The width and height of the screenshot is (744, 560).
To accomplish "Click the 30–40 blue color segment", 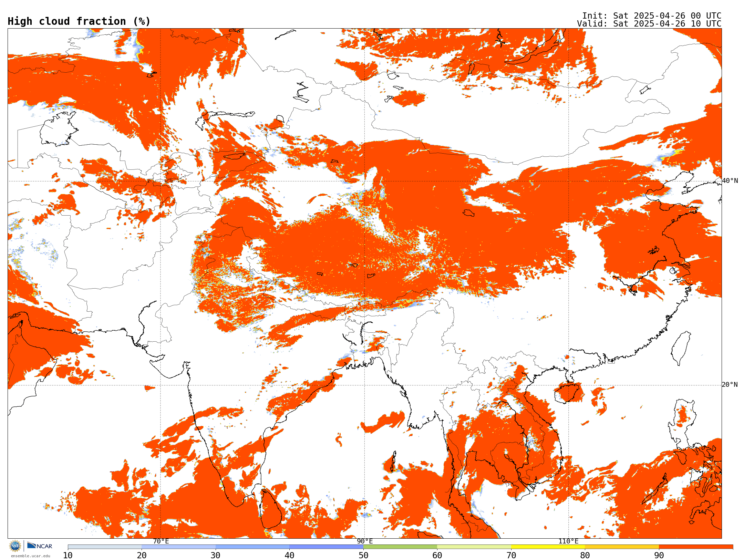I will (x=252, y=547).
